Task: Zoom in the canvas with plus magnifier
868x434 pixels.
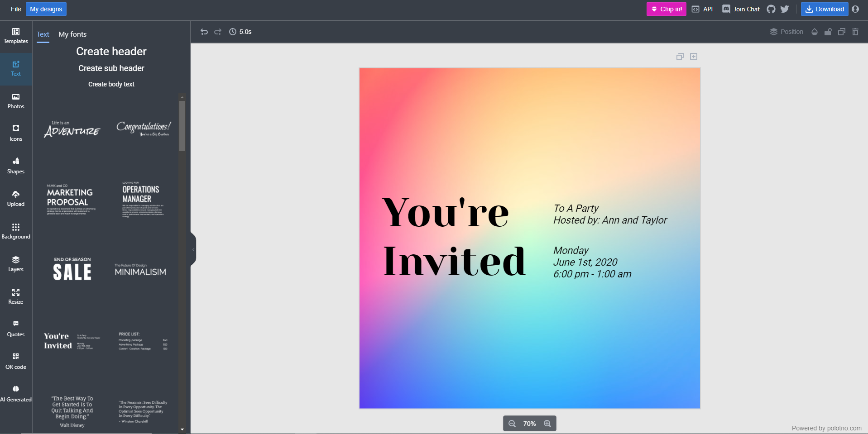Action: [x=547, y=424]
